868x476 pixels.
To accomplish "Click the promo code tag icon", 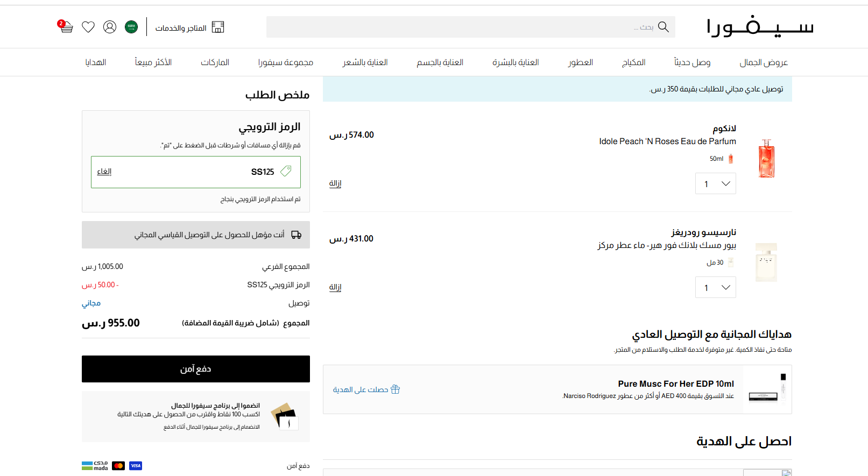I will click(x=286, y=171).
